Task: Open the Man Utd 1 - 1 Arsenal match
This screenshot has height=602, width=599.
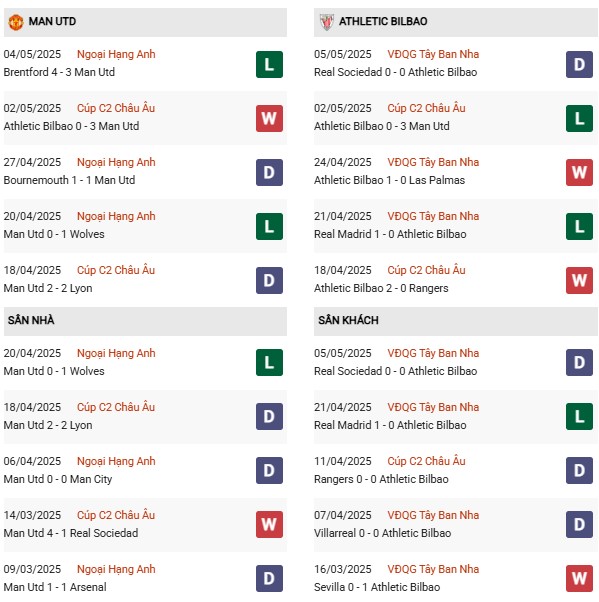Action: [55, 587]
